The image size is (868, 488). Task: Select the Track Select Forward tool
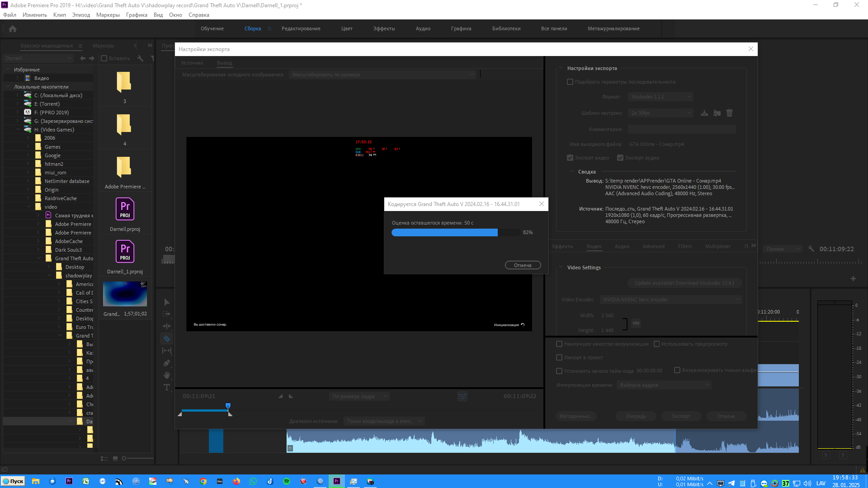pyautogui.click(x=167, y=314)
